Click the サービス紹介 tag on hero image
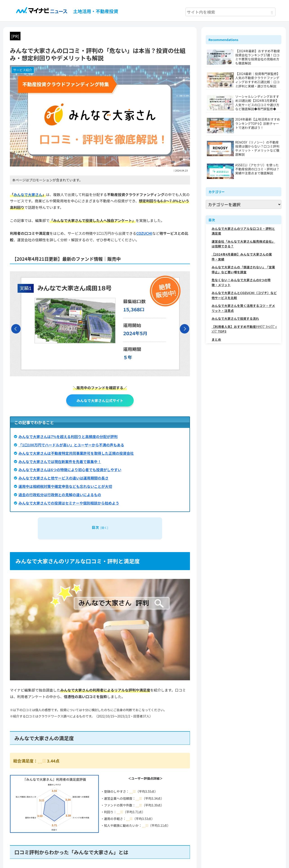 (x=23, y=70)
